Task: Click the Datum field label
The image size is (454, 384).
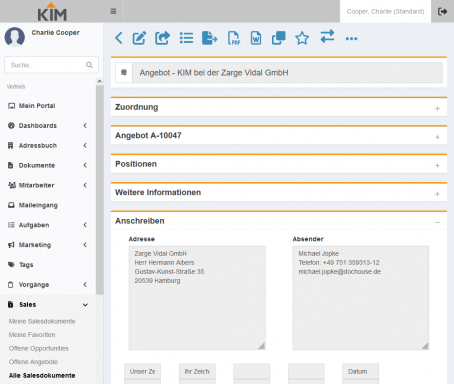Action: (x=360, y=371)
